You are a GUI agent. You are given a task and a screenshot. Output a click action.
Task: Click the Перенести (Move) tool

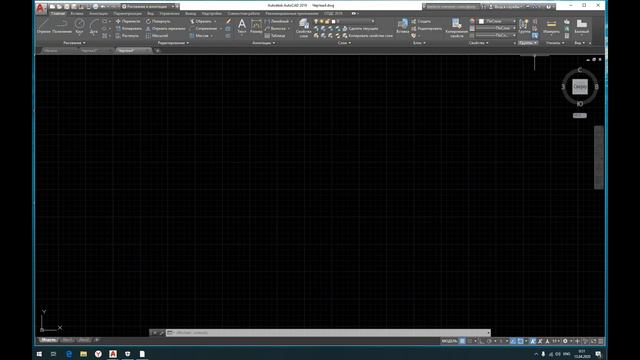[128, 21]
